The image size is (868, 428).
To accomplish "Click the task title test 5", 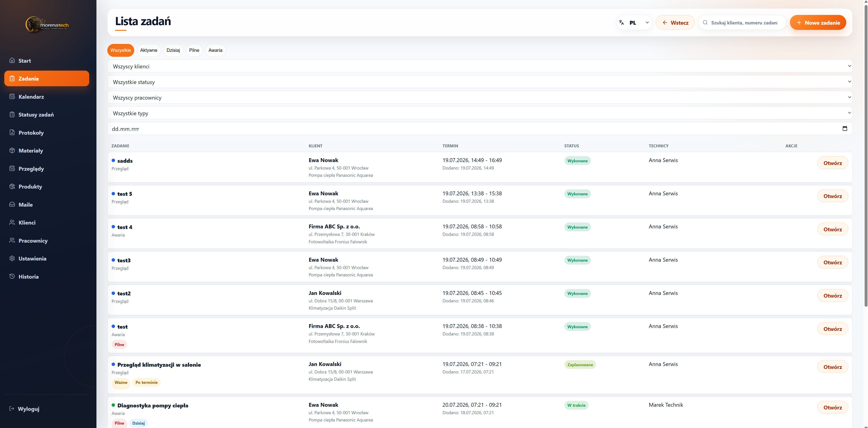I will click(125, 194).
